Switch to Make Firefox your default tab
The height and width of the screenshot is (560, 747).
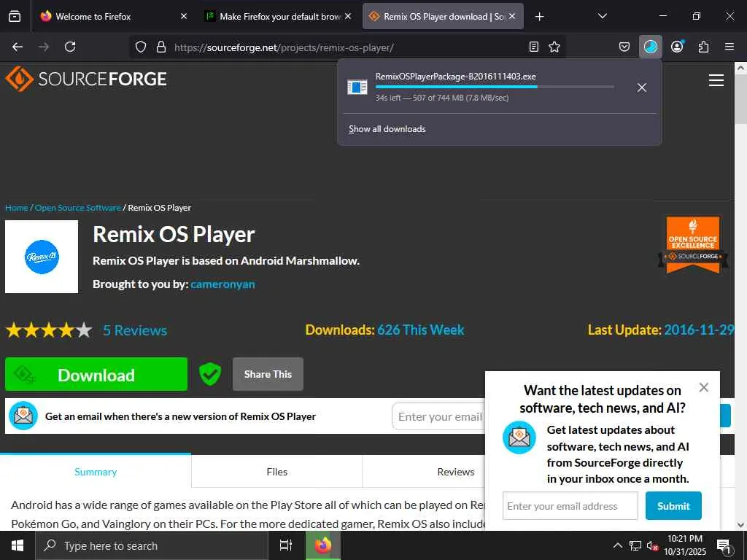pos(278,17)
